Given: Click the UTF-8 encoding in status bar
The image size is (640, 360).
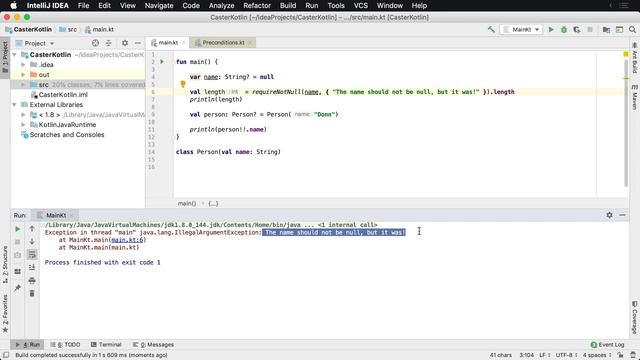Looking at the screenshot, I should 566,355.
